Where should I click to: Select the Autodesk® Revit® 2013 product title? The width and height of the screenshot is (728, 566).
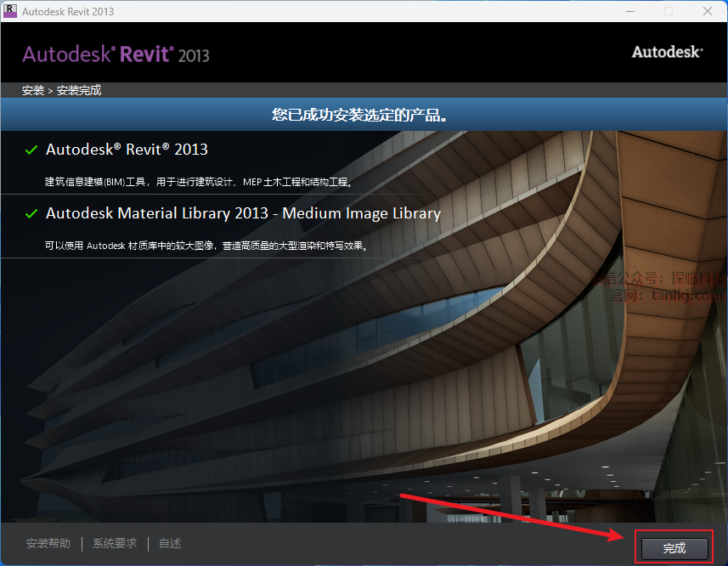127,150
